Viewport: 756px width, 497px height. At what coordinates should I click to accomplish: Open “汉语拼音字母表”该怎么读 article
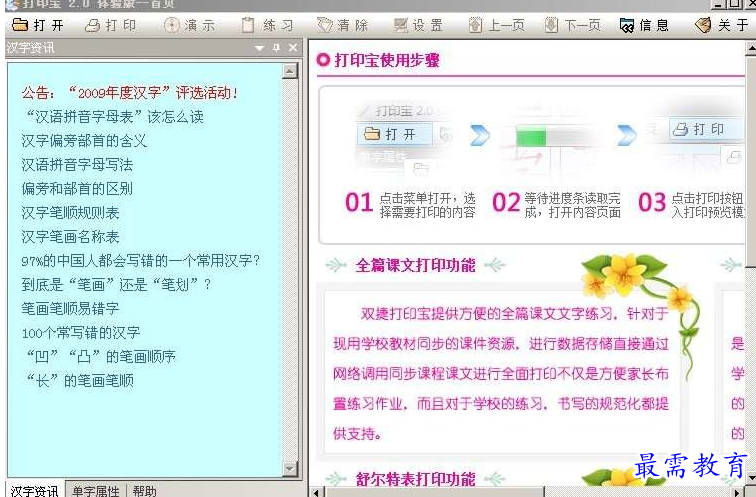(114, 117)
